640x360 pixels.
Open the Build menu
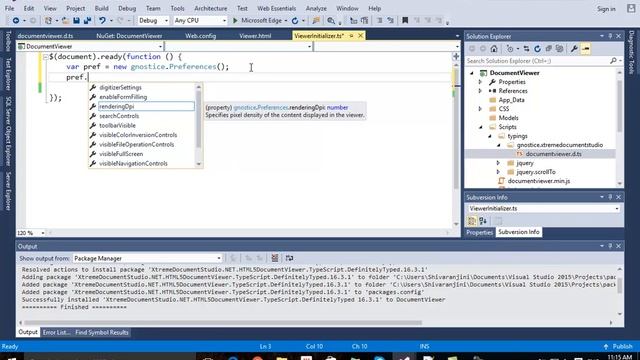click(102, 8)
